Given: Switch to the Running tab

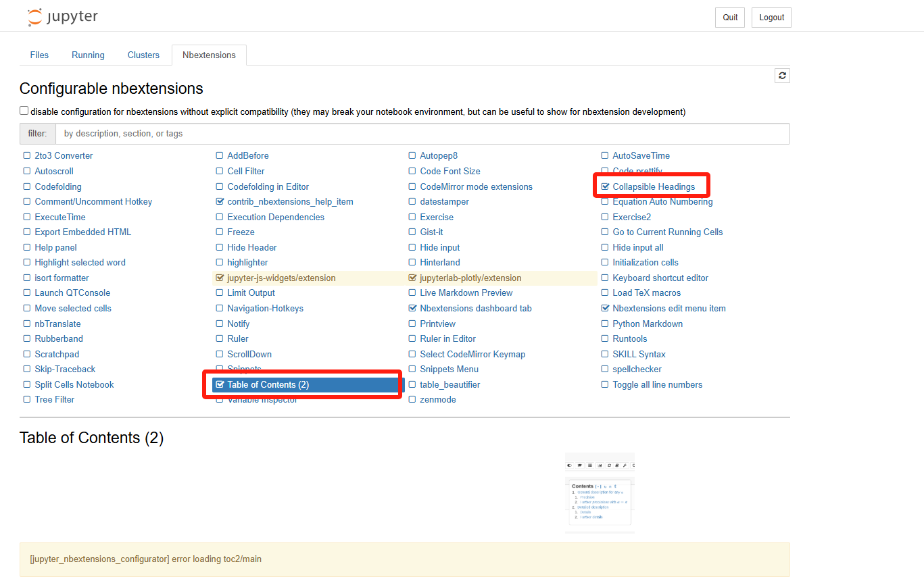Looking at the screenshot, I should [88, 55].
